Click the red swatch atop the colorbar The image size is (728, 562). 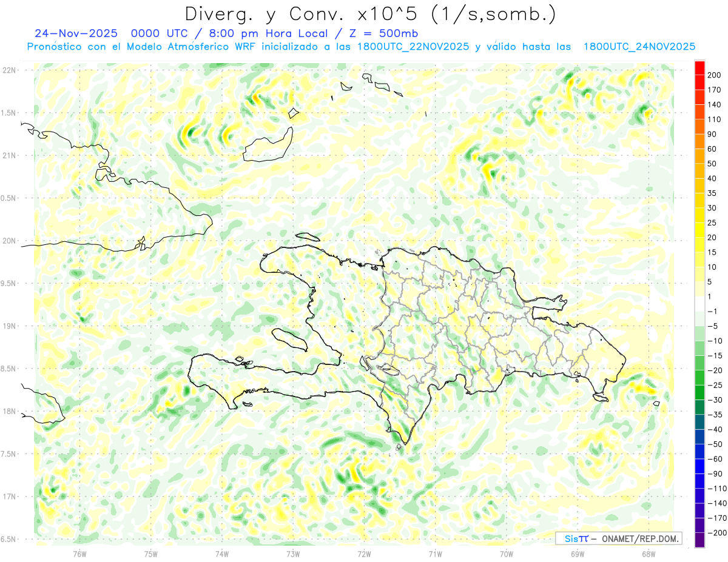click(x=699, y=69)
